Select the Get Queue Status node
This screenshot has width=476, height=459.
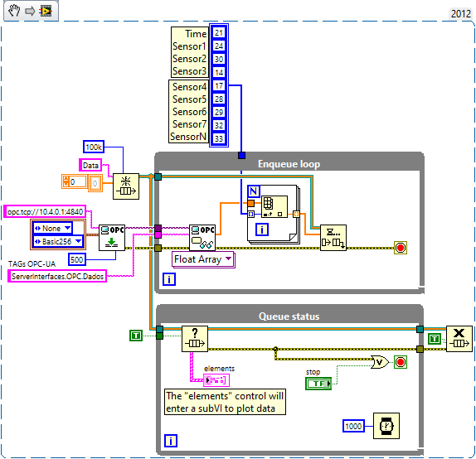tap(195, 339)
